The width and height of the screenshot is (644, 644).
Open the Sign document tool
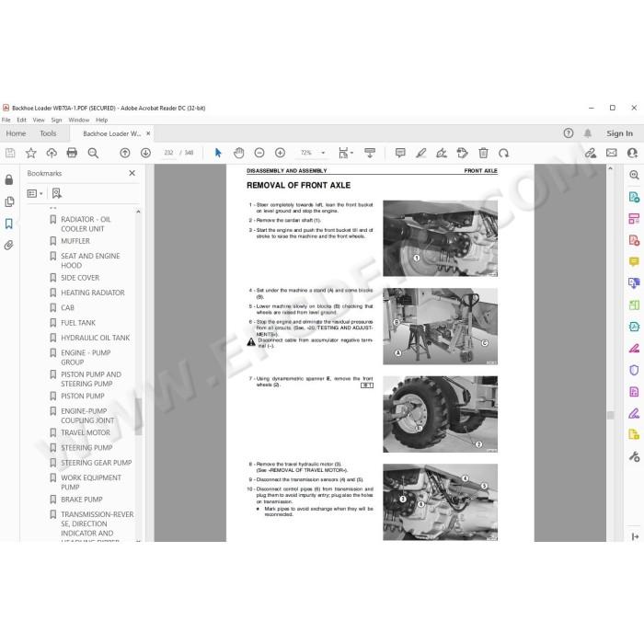[442, 154]
